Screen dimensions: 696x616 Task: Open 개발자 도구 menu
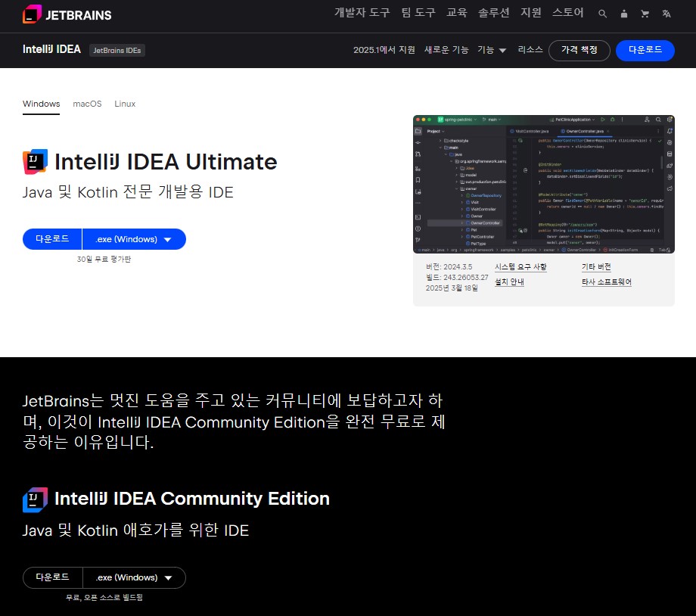point(362,12)
